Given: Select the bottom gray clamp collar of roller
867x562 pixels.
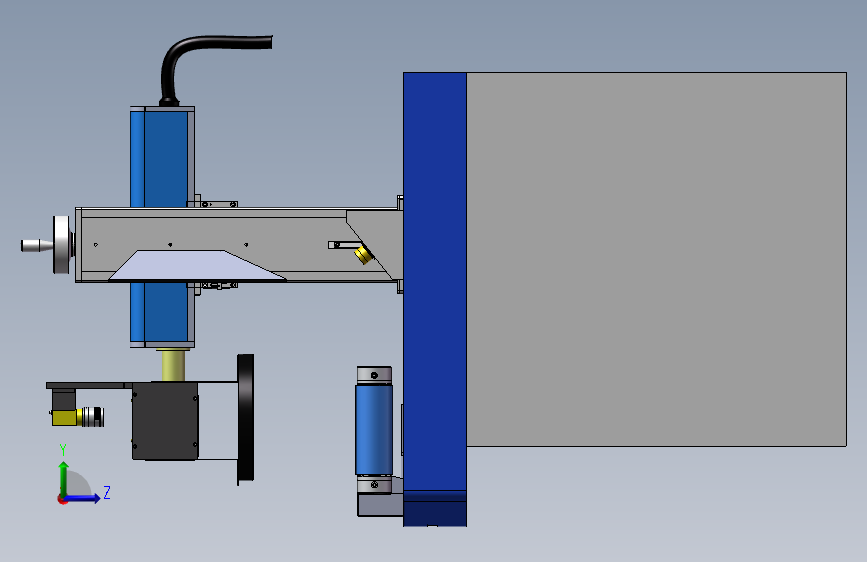Looking at the screenshot, I should click(x=374, y=485).
